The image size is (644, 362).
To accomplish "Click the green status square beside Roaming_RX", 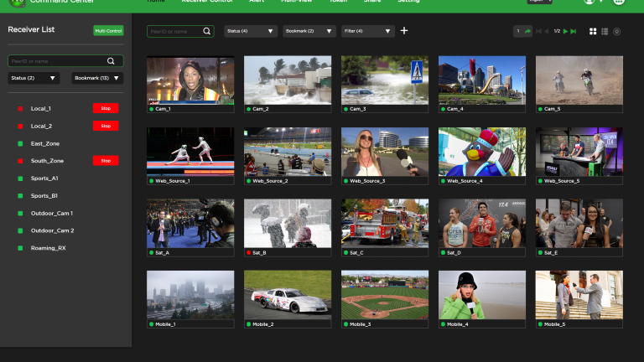I will pyautogui.click(x=20, y=248).
